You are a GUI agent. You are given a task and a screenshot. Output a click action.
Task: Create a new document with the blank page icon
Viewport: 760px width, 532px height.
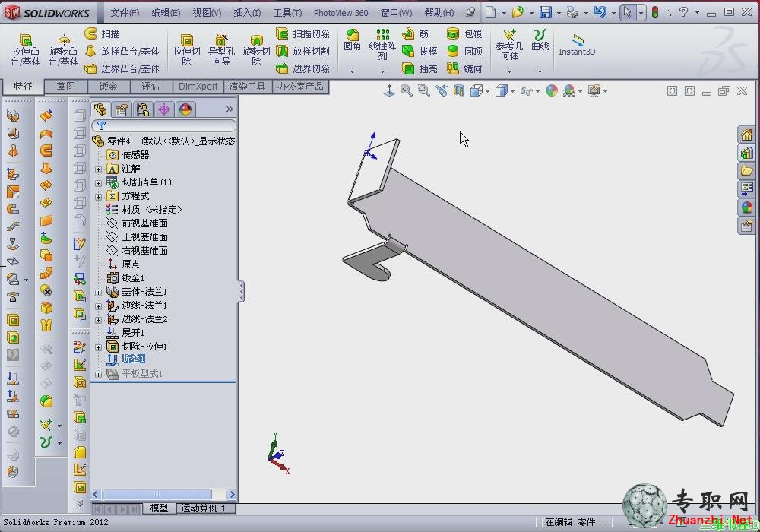click(490, 12)
